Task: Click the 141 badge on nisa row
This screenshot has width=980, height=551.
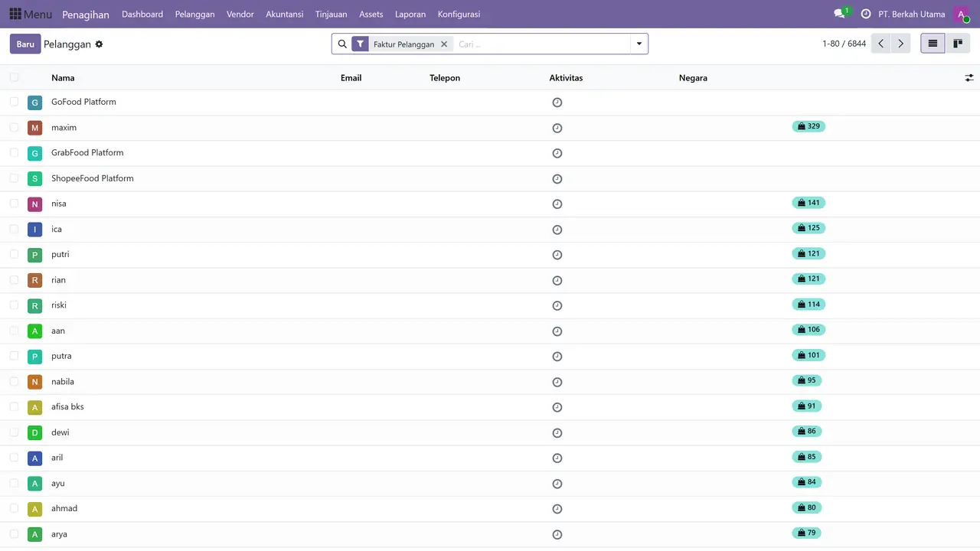Action: [808, 203]
